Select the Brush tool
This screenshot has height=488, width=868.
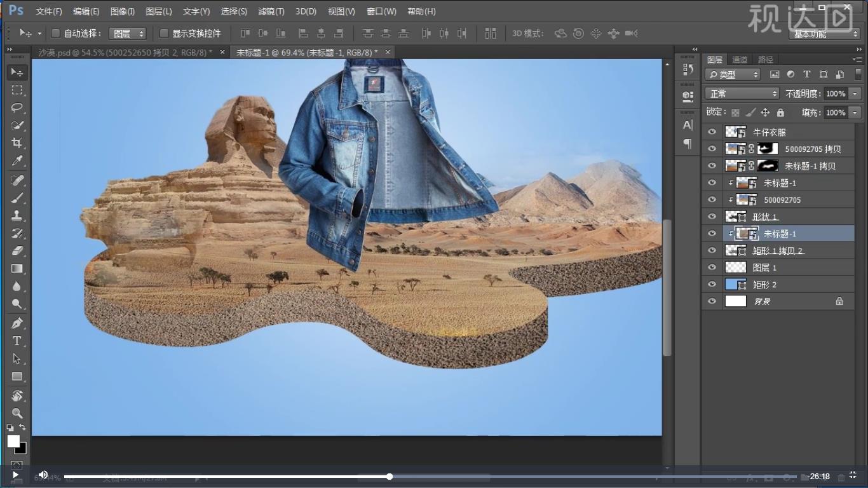pyautogui.click(x=17, y=198)
